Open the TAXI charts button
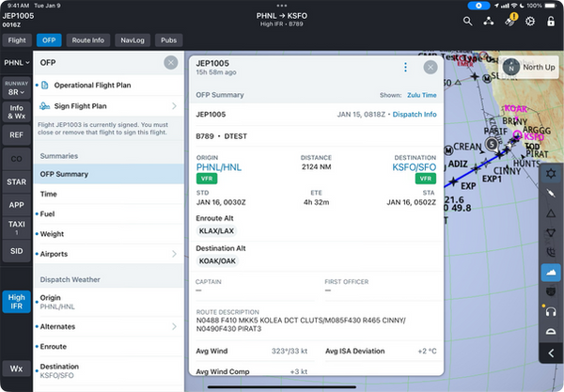The width and height of the screenshot is (564, 392). 17,228
